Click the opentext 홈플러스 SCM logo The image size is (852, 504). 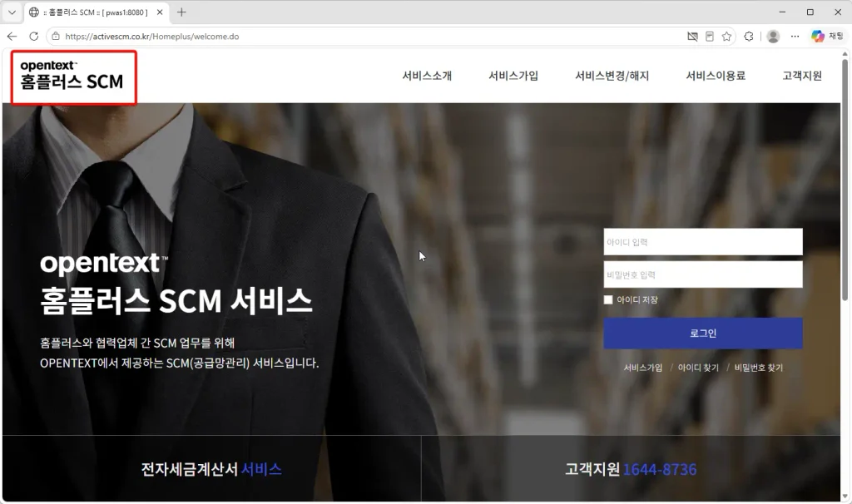pyautogui.click(x=72, y=76)
